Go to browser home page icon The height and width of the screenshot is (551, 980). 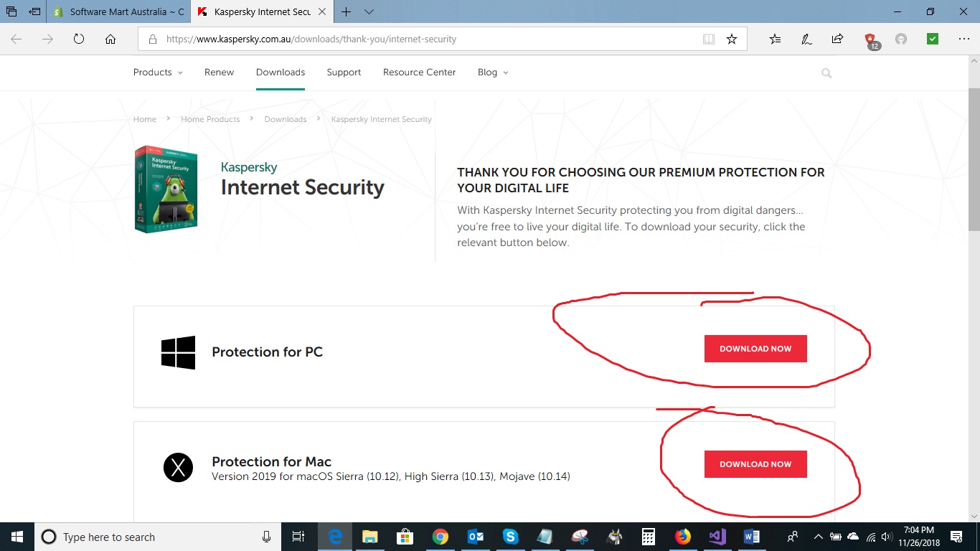(110, 39)
